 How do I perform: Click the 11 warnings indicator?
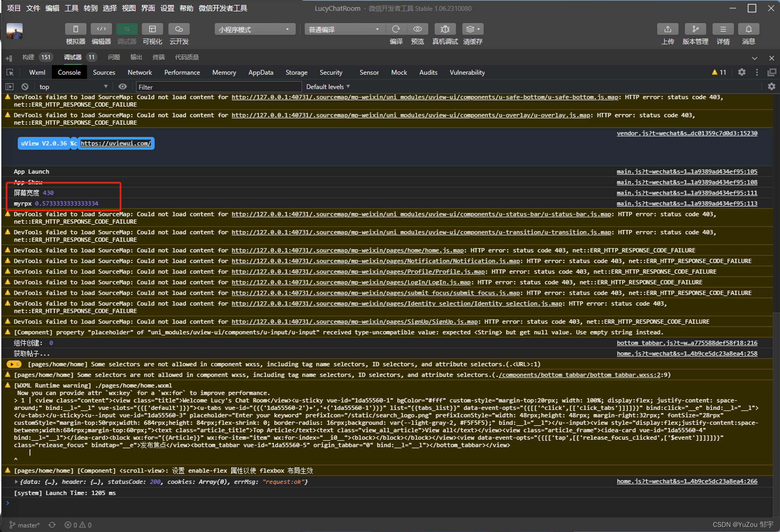719,72
